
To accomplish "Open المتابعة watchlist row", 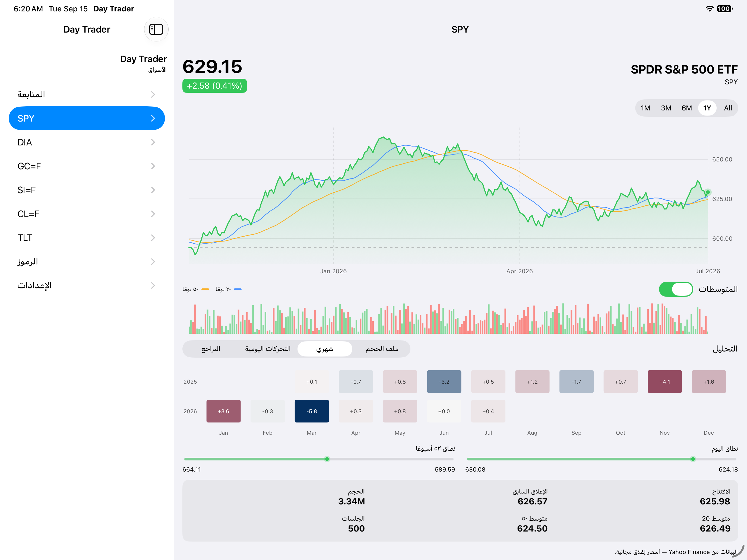I will (x=87, y=94).
